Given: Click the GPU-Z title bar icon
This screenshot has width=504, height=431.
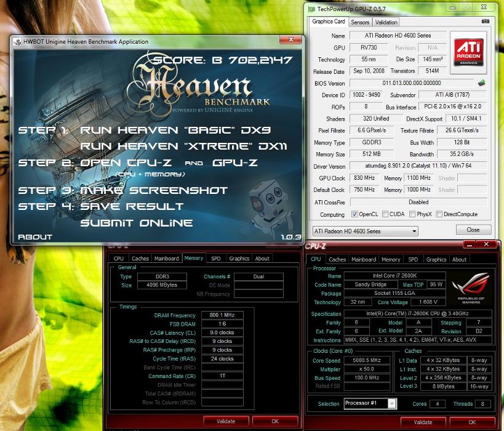Looking at the screenshot, I should (311, 9).
